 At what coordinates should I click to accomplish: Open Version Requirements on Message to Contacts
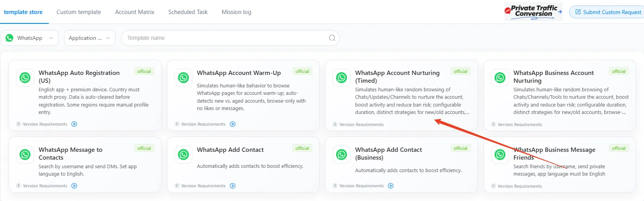click(x=45, y=186)
